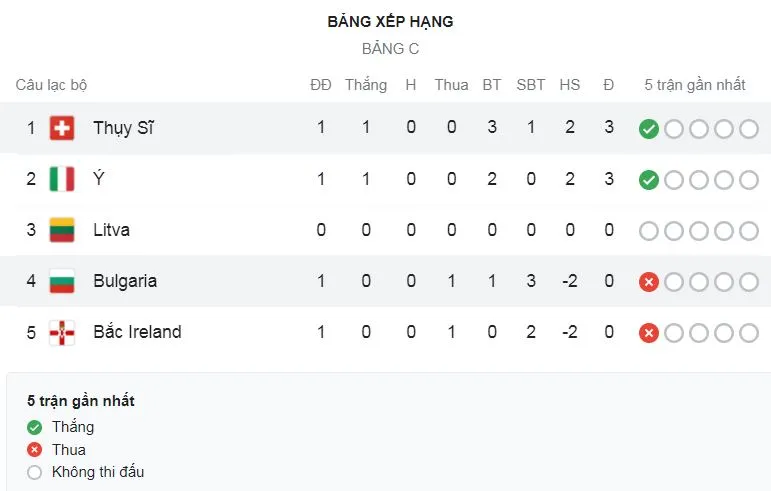Click Ý's green win checkmark

point(649,180)
